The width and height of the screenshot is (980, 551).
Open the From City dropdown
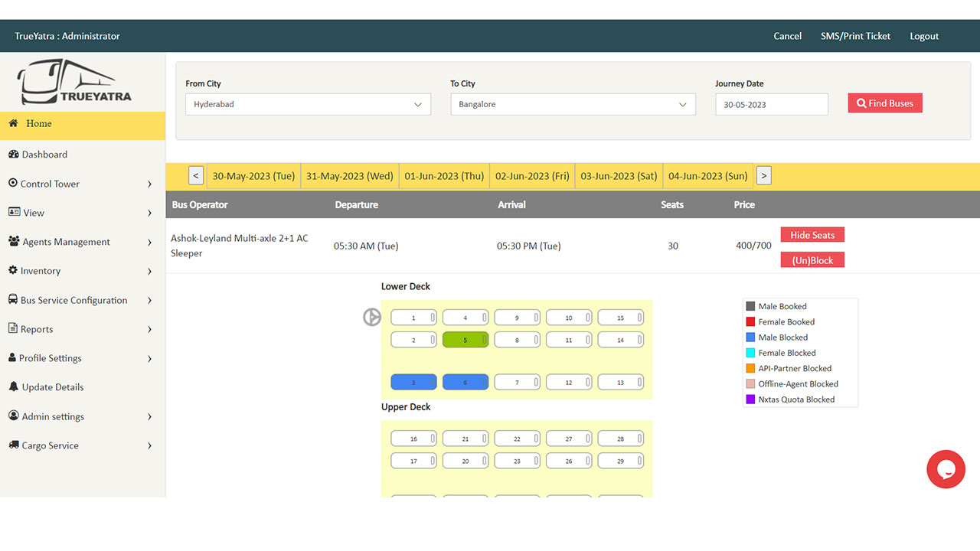[308, 105]
